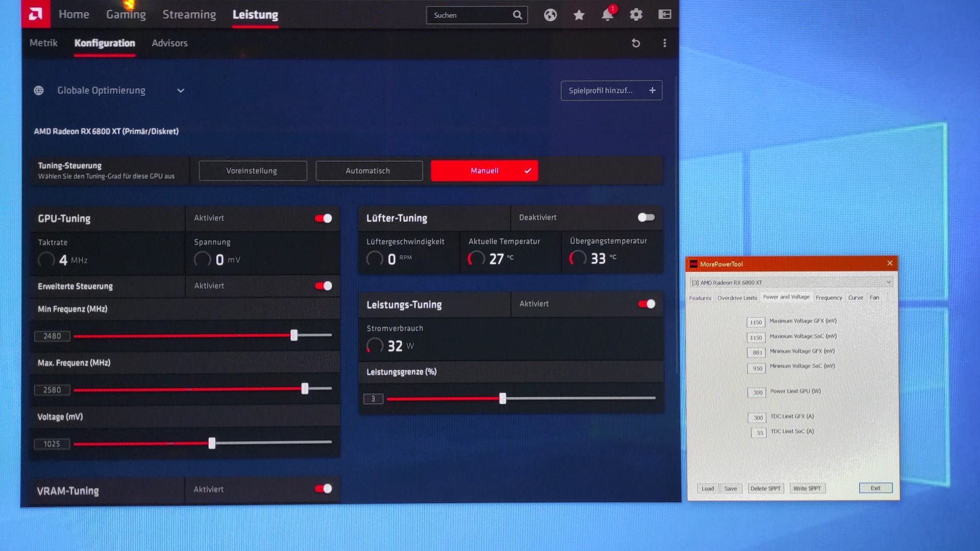Screen dimensions: 980x551
Task: Open the three-dot more options menu
Action: [665, 43]
